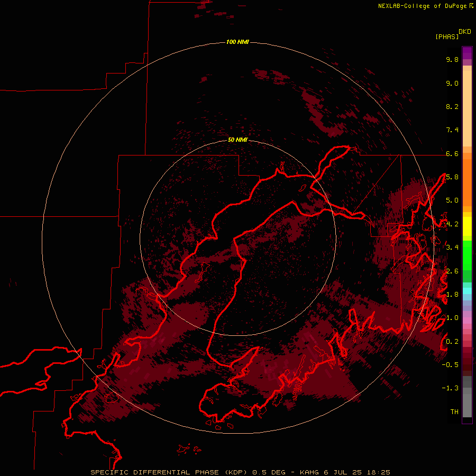Click the [PHAS] legend heading
This screenshot has height=476, width=476.
[447, 36]
